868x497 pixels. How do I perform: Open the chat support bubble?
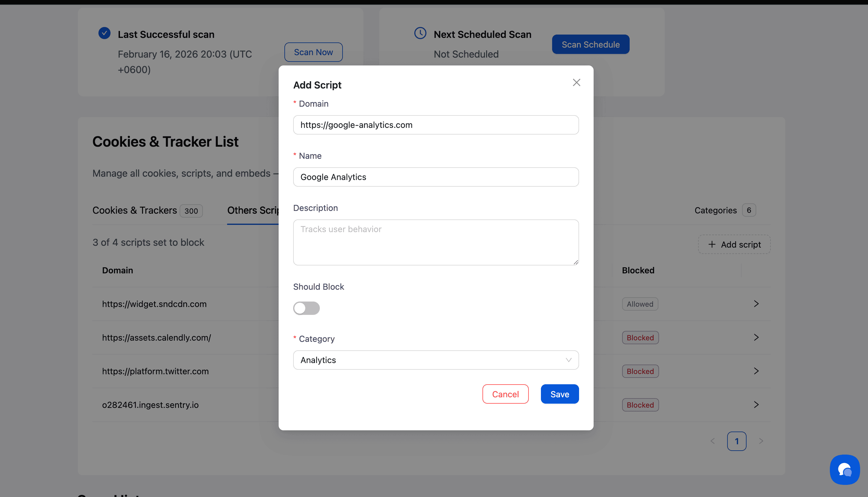(844, 469)
